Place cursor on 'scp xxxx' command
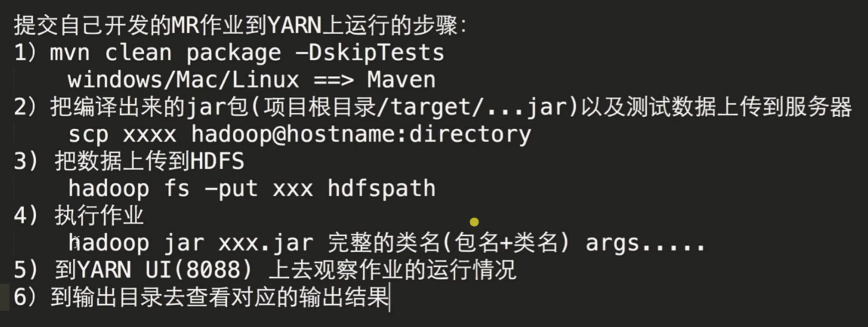This screenshot has height=327, width=868. [122, 134]
